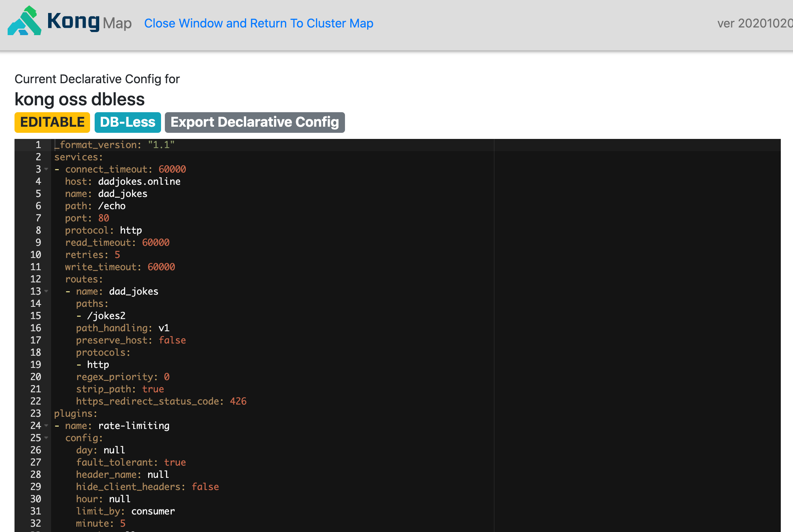Select the DB-Less badge
This screenshot has width=793, height=532.
coord(127,122)
